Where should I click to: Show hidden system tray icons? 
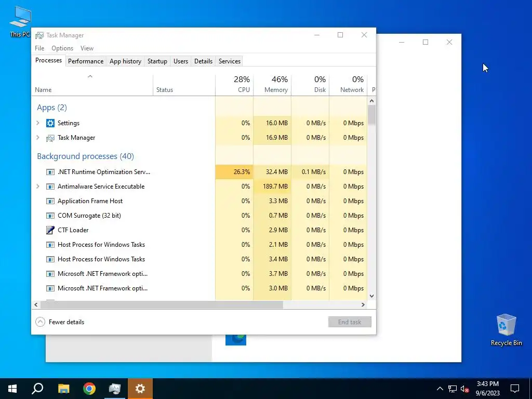tap(440, 389)
